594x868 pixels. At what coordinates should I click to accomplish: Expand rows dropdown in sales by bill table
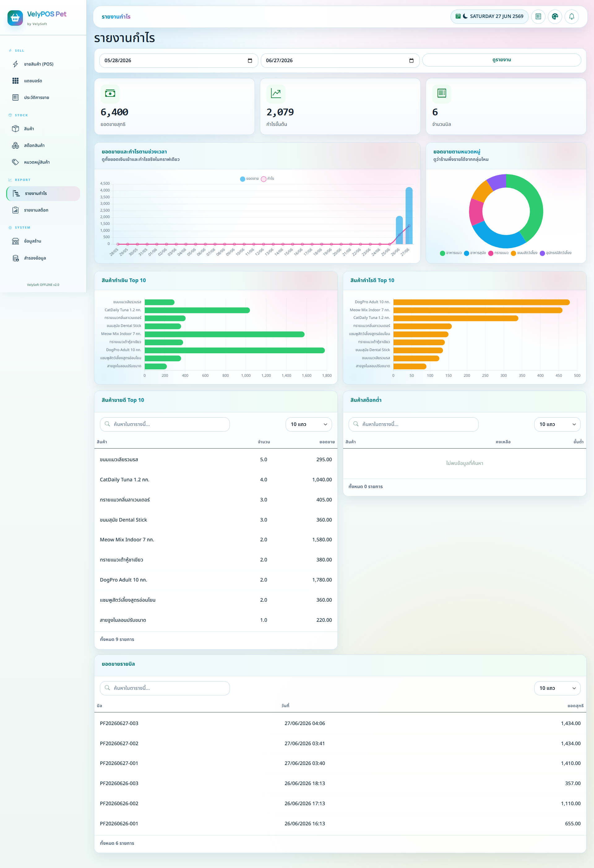(557, 688)
